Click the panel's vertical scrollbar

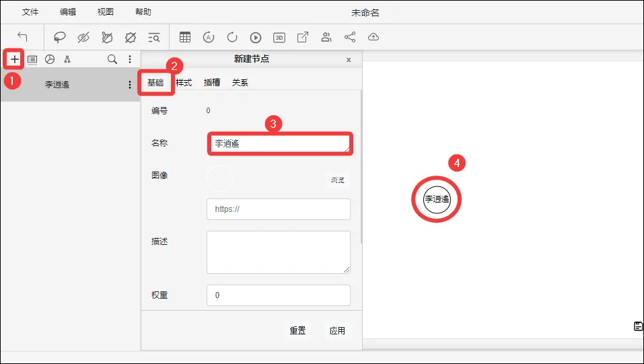[x=361, y=167]
